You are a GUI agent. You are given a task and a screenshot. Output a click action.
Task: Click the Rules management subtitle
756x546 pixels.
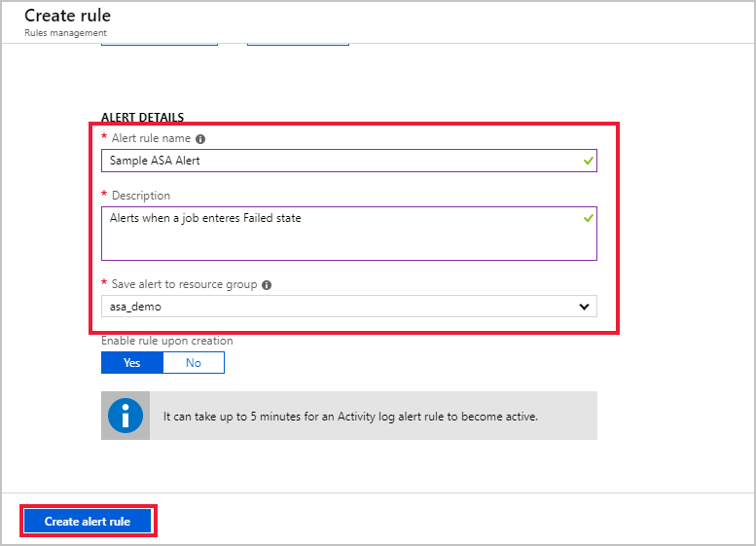click(65, 33)
